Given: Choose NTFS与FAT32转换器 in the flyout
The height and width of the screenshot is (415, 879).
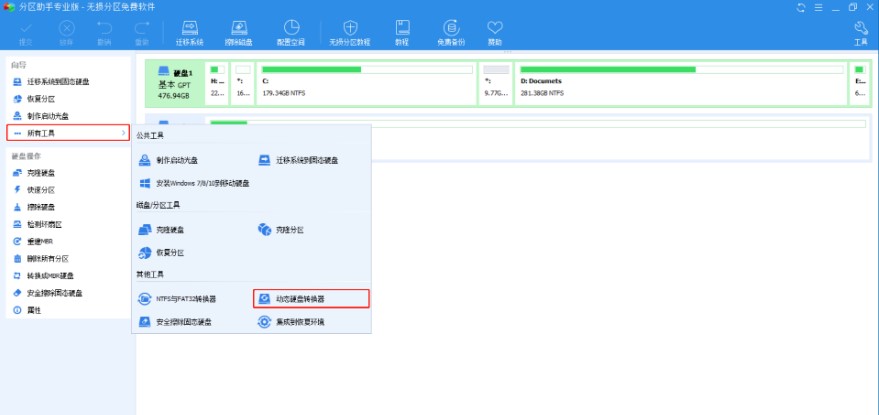Looking at the screenshot, I should [x=177, y=299].
